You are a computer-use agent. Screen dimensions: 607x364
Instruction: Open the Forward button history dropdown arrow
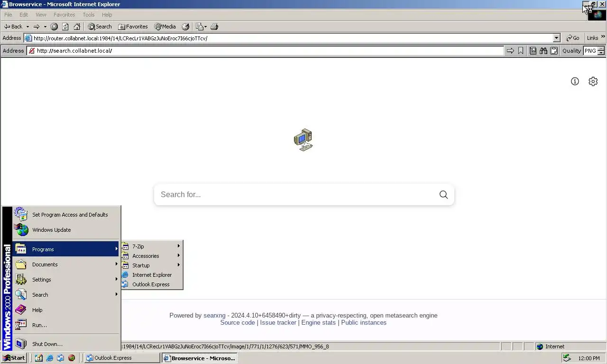(45, 27)
